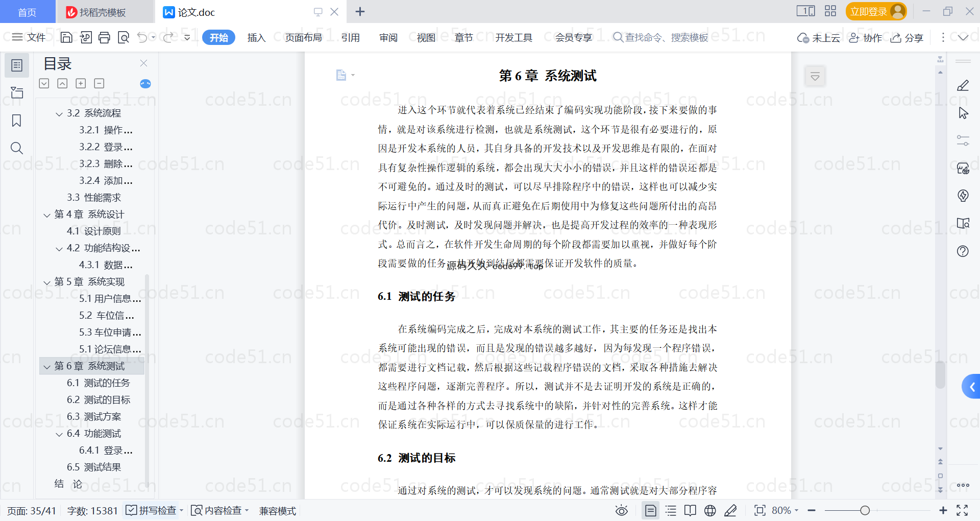Click the 协作 button
This screenshot has height=521, width=980.
(x=865, y=38)
